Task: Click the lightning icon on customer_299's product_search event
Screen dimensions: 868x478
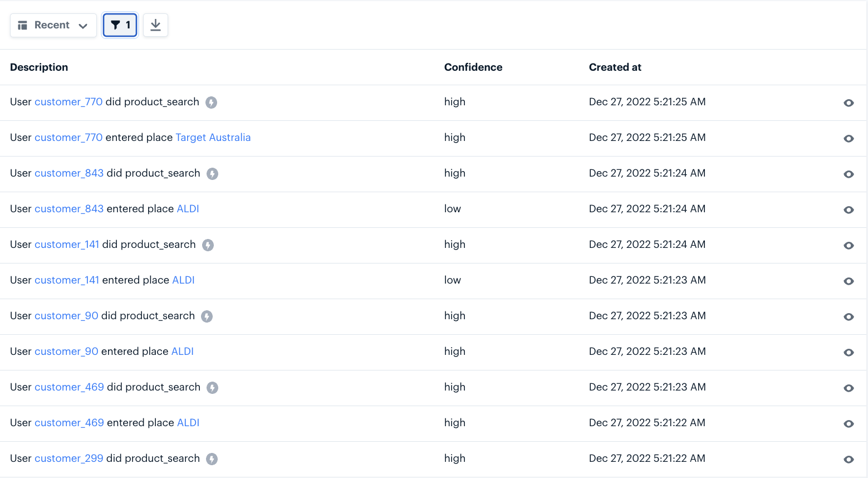Action: pos(211,459)
